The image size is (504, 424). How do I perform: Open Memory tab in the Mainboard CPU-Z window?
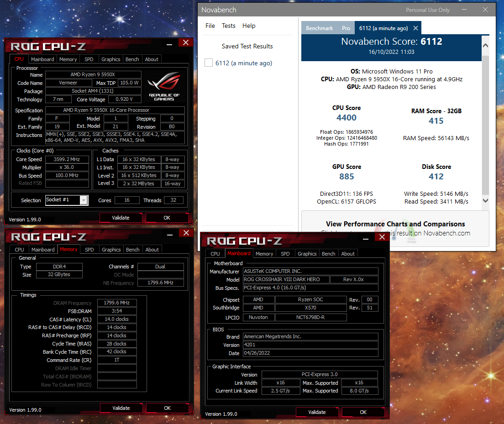pyautogui.click(x=264, y=254)
